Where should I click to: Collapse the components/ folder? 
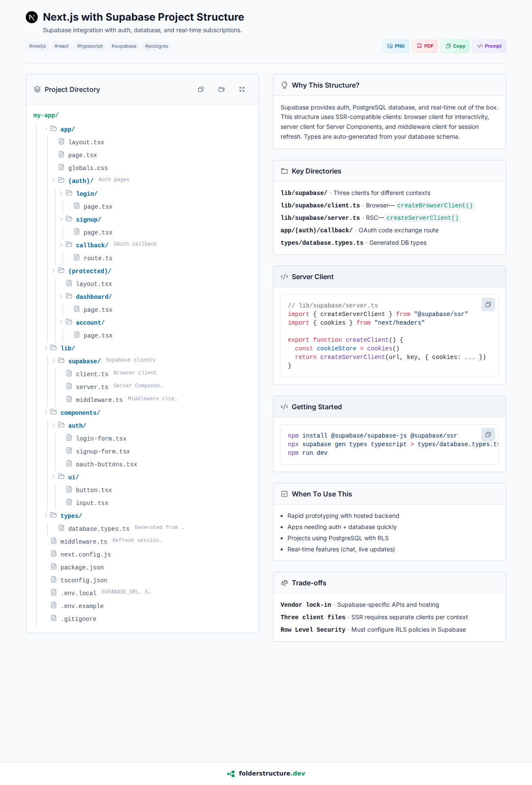pos(46,412)
